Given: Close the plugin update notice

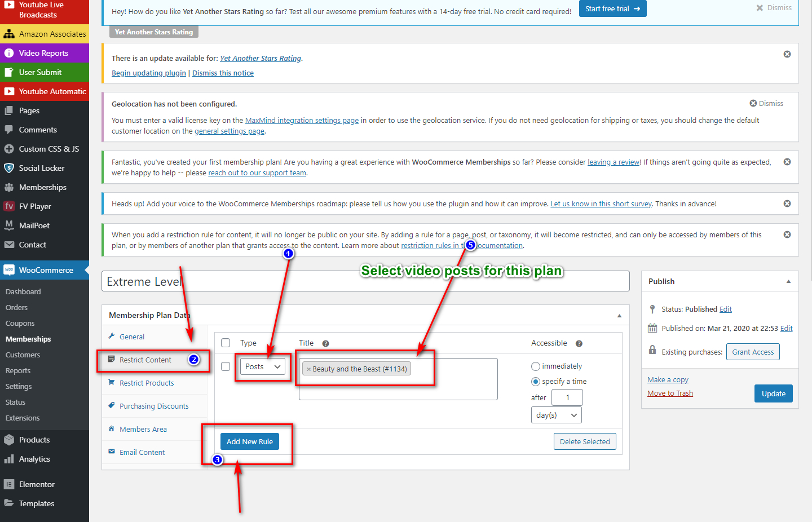Looking at the screenshot, I should (787, 54).
